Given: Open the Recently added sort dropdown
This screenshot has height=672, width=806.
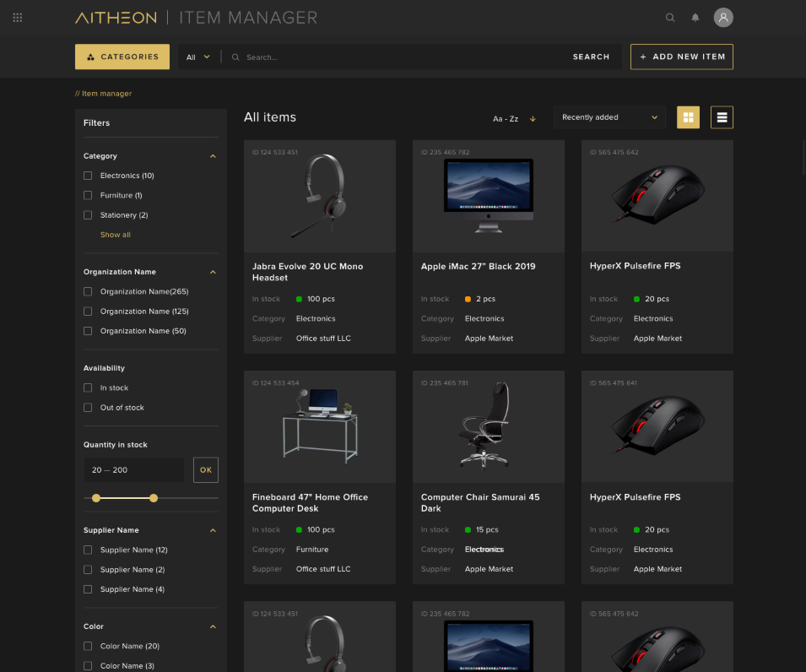Looking at the screenshot, I should [x=609, y=117].
